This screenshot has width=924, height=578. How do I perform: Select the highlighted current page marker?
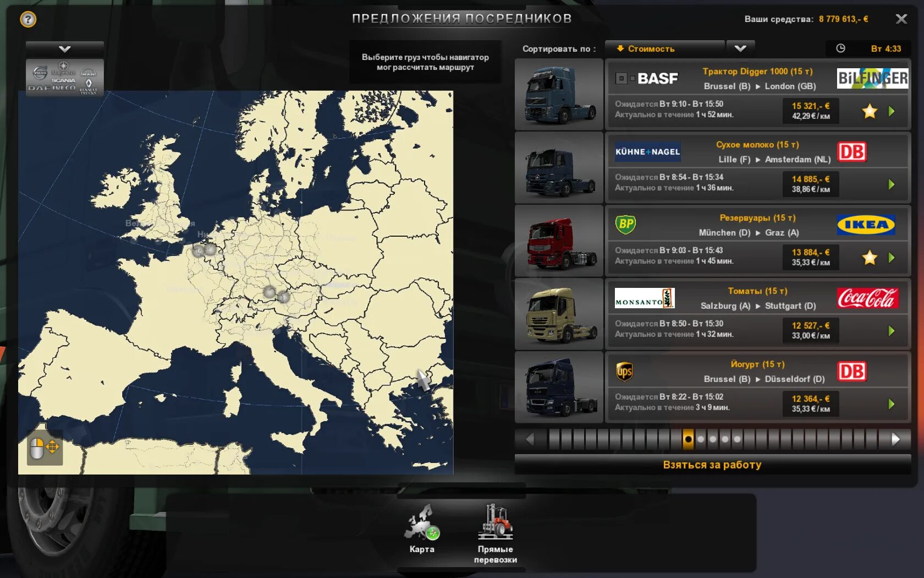coord(688,439)
